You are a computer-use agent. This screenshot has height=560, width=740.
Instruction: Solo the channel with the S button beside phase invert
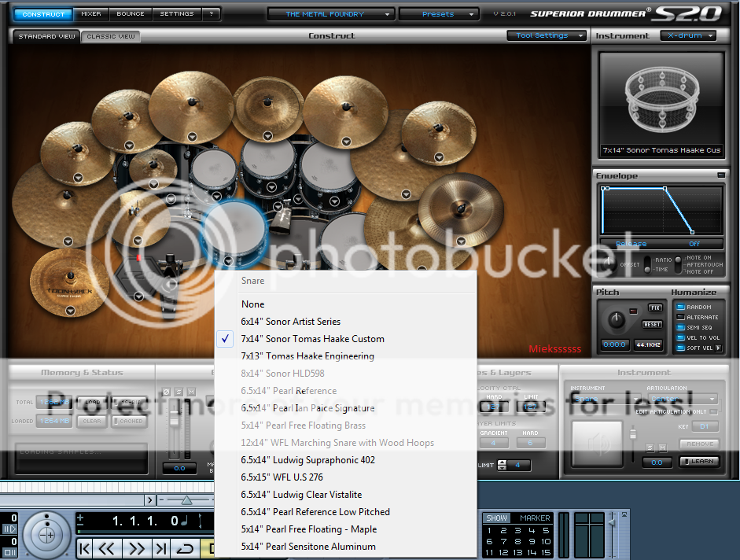point(179,392)
